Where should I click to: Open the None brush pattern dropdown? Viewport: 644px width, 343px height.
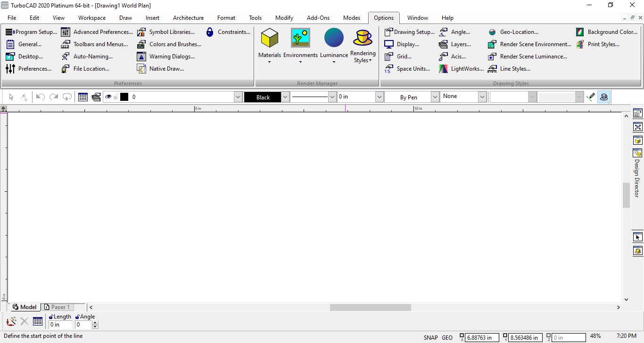click(x=482, y=97)
